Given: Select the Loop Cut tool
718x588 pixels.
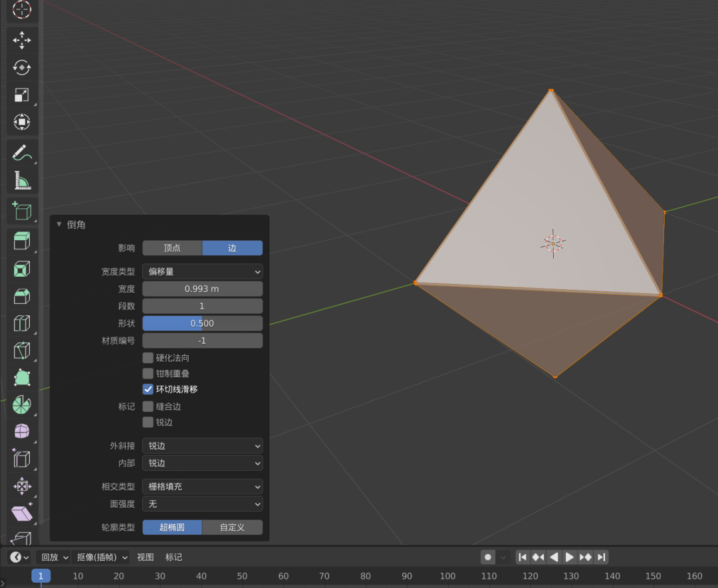Looking at the screenshot, I should tap(21, 323).
